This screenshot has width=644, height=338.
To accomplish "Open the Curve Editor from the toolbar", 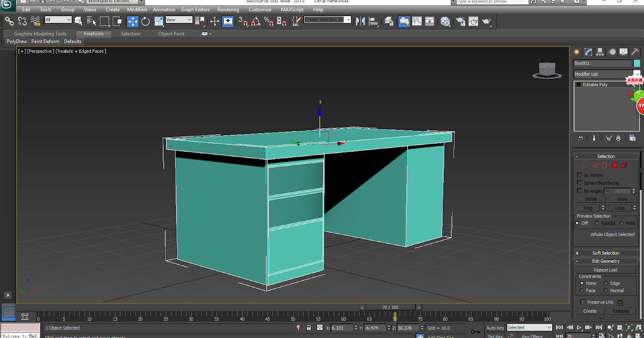I will pyautogui.click(x=417, y=21).
